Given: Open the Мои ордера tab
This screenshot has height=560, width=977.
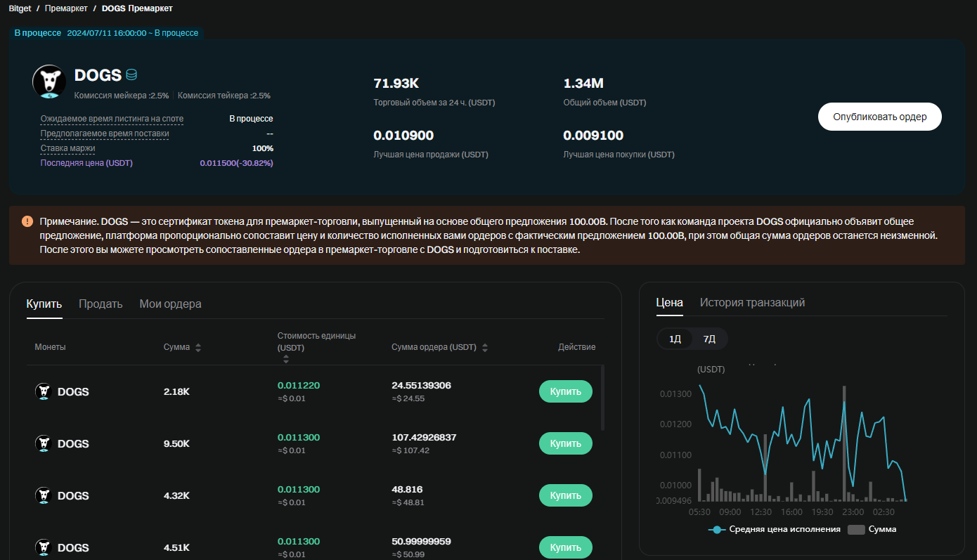Looking at the screenshot, I should [170, 304].
